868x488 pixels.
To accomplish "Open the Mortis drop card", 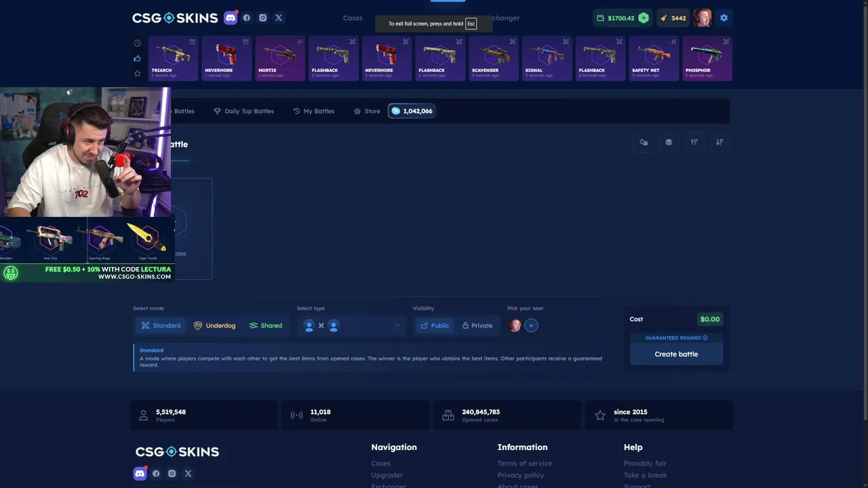I will pyautogui.click(x=279, y=58).
